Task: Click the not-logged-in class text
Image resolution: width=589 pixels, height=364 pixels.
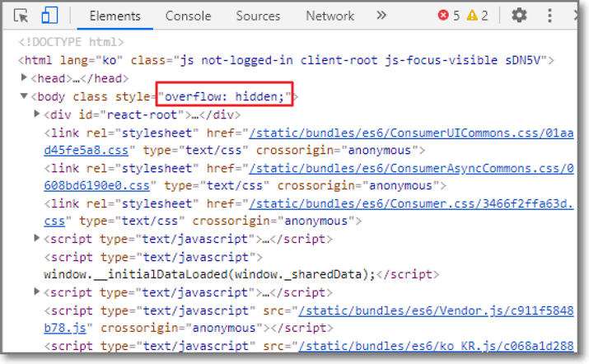Action: [x=247, y=60]
